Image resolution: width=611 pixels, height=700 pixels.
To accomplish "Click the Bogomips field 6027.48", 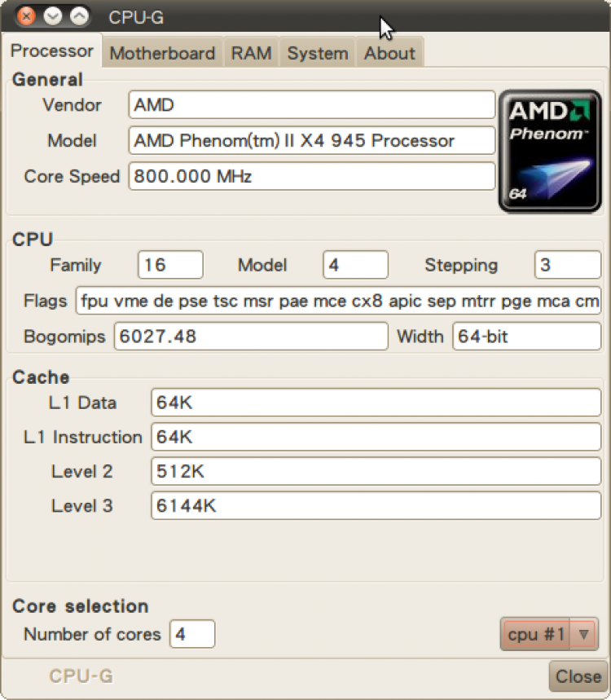I will click(251, 337).
